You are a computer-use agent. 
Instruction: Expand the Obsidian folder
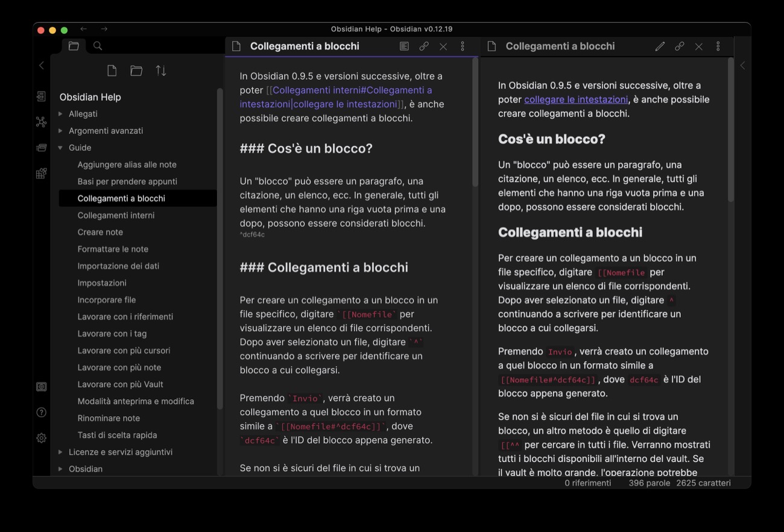point(60,469)
